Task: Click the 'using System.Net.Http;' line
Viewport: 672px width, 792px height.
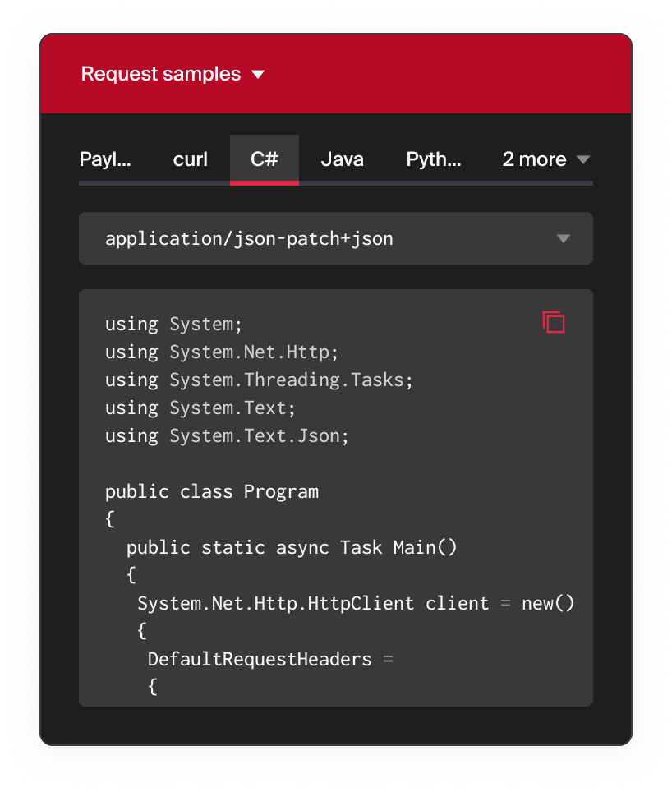Action: [222, 352]
